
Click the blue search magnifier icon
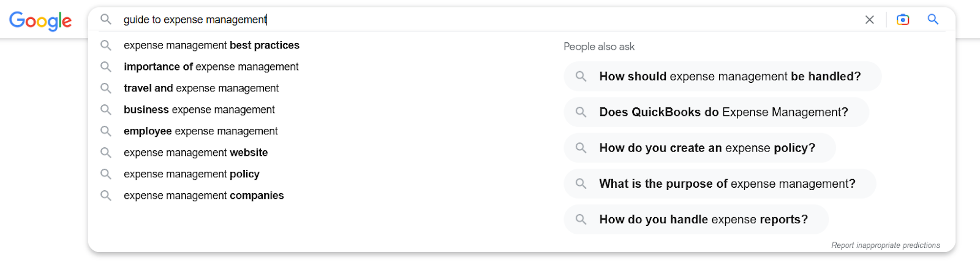click(933, 20)
